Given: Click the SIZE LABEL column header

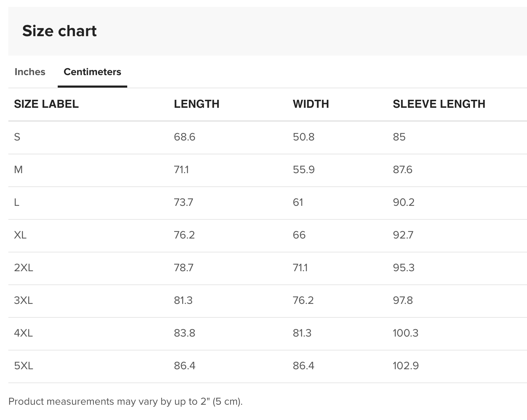Looking at the screenshot, I should pyautogui.click(x=46, y=104).
